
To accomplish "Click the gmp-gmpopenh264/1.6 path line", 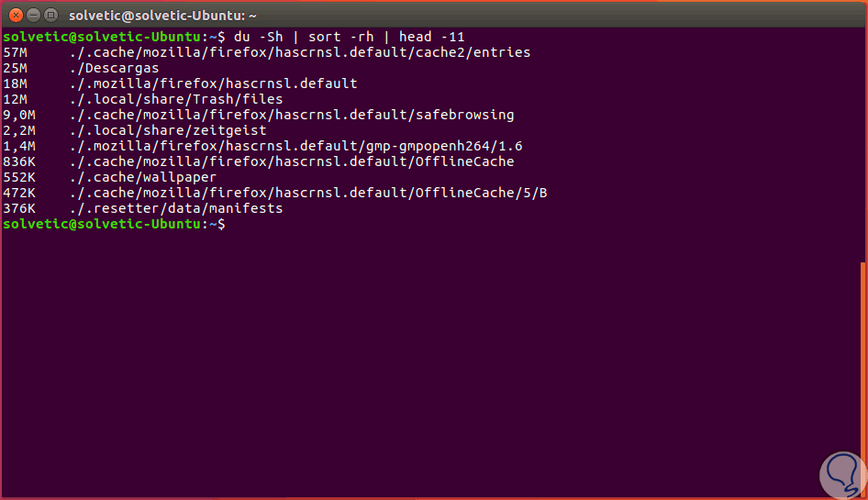I will pos(295,146).
